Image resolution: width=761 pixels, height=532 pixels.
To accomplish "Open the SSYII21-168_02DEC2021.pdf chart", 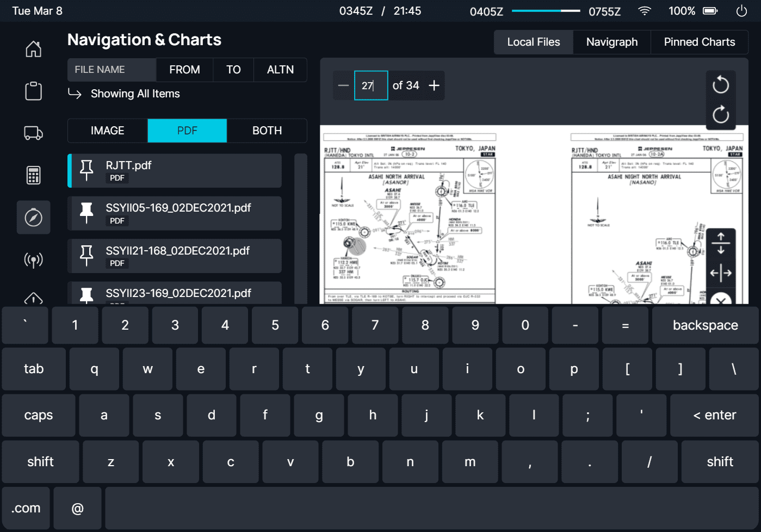I will 174,256.
